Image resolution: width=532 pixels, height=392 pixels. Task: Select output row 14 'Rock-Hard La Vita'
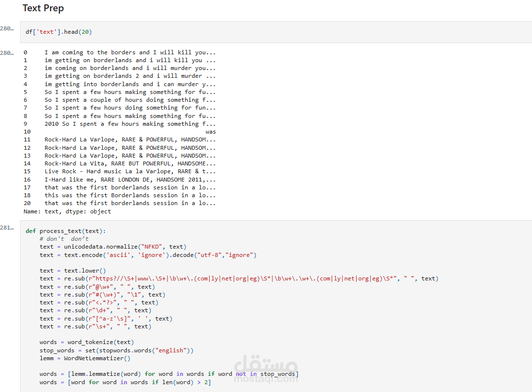tap(120, 163)
